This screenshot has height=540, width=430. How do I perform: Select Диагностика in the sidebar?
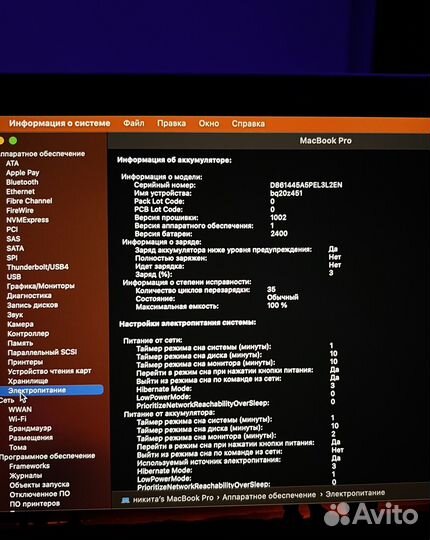pos(29,296)
